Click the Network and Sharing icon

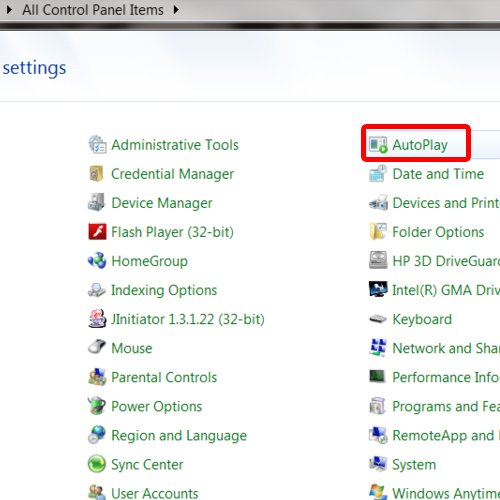click(378, 347)
